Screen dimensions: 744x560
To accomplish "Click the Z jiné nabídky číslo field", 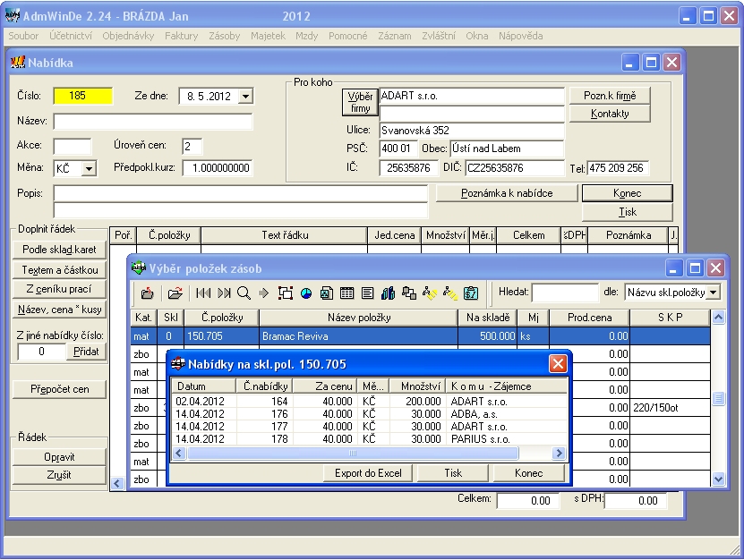I will tap(41, 352).
